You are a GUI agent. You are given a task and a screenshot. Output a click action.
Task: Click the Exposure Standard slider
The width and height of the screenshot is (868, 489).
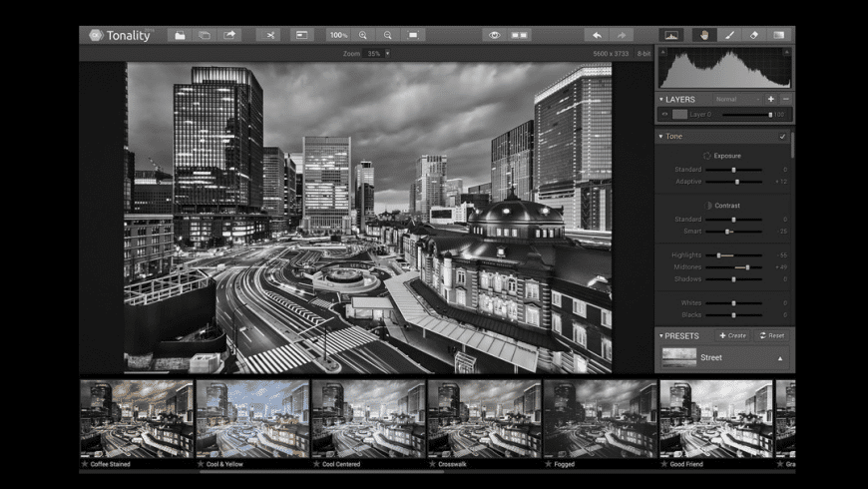(733, 170)
